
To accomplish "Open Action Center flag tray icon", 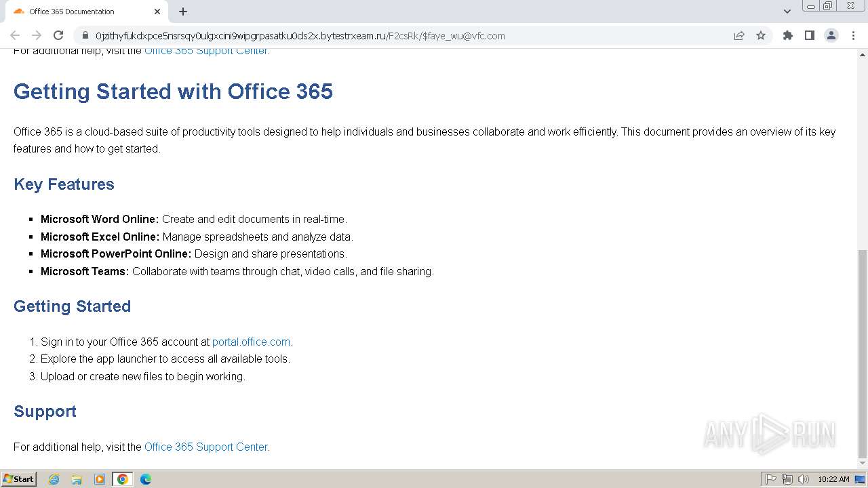I will [x=771, y=479].
